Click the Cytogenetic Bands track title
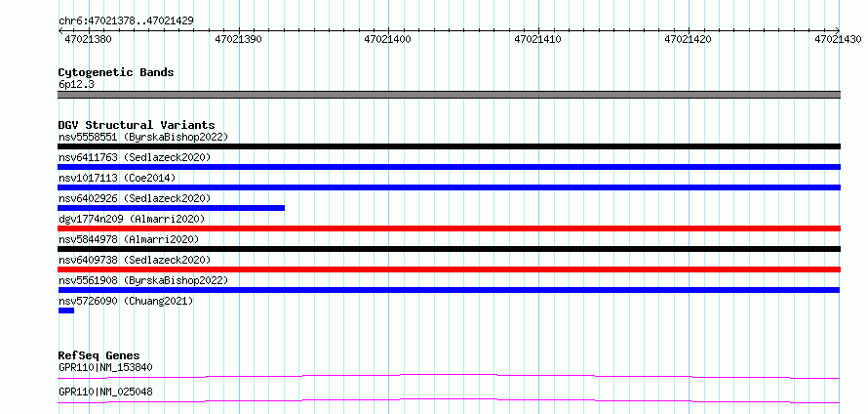The image size is (868, 414). point(116,72)
